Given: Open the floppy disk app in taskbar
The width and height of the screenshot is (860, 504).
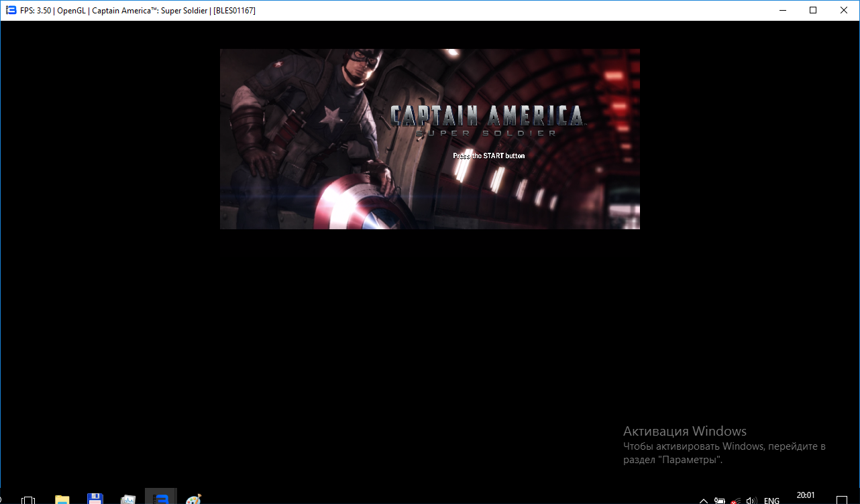Looking at the screenshot, I should click(95, 499).
